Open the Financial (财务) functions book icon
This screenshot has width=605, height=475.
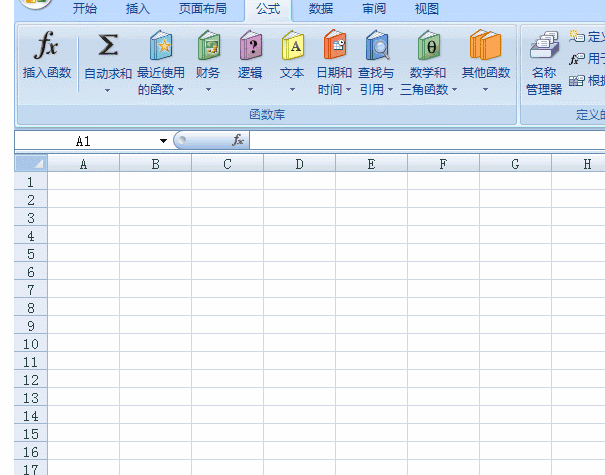point(209,45)
